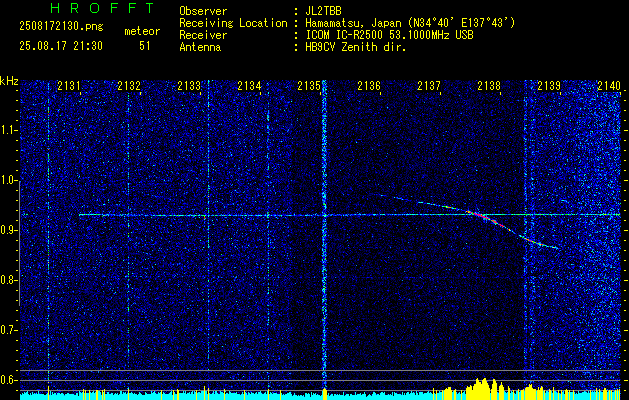Click the 2140 time marker
This screenshot has width=629, height=400.
point(609,86)
